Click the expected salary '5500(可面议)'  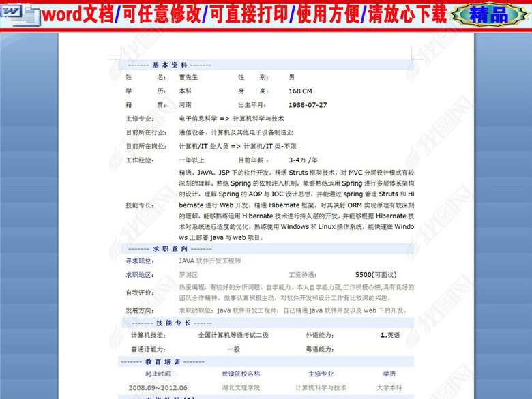376,275
